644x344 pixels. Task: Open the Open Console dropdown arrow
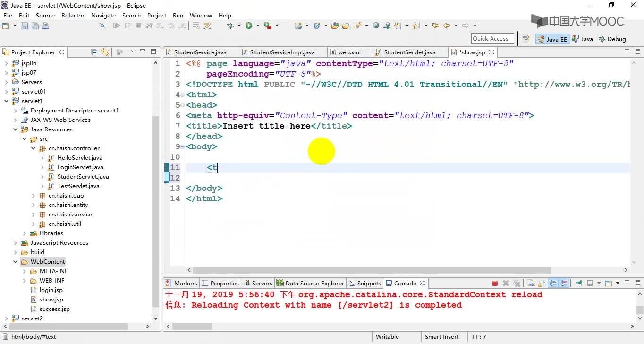tap(618, 284)
